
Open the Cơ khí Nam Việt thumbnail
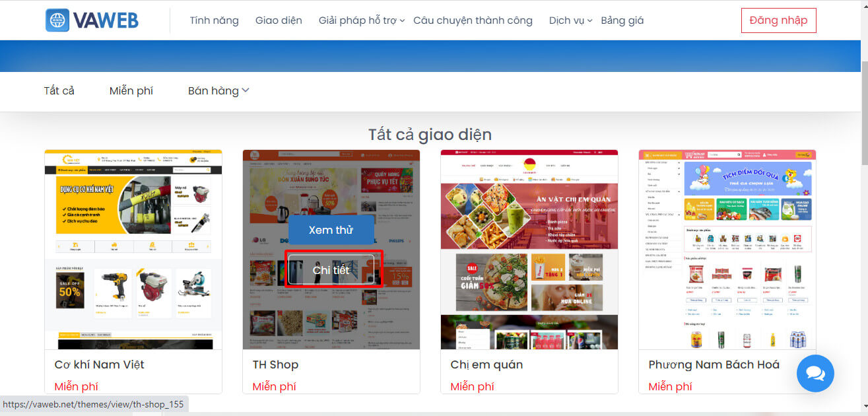pos(133,250)
